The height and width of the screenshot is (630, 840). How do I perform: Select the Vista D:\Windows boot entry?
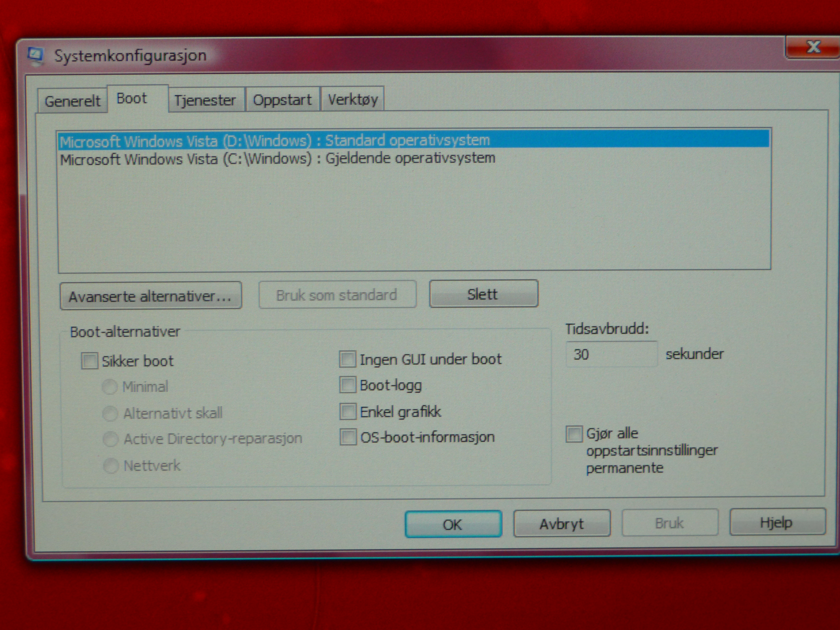(x=414, y=140)
